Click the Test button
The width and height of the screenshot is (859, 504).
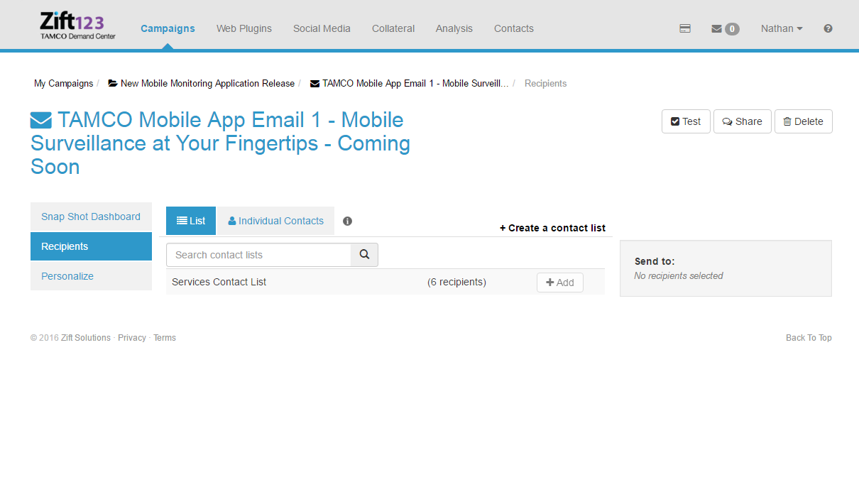(686, 121)
